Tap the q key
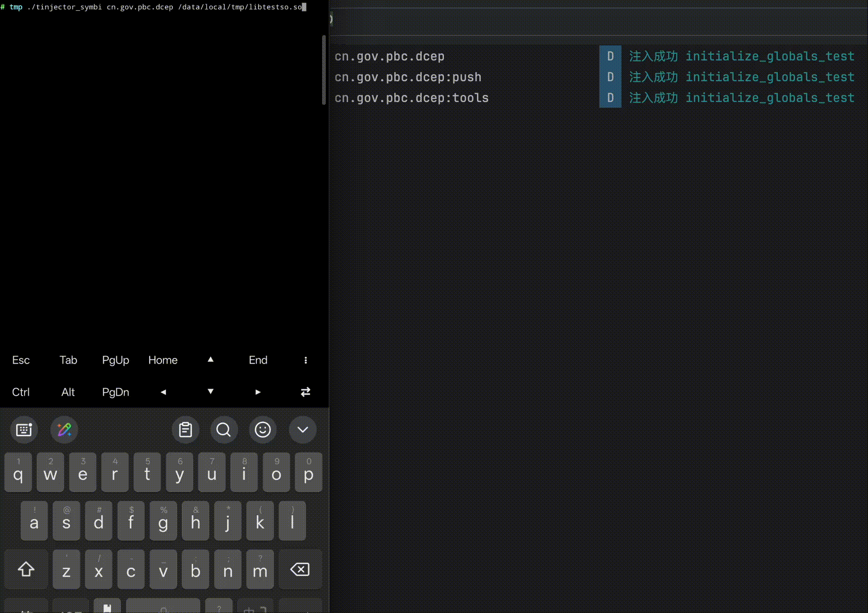868x613 pixels. pos(18,472)
